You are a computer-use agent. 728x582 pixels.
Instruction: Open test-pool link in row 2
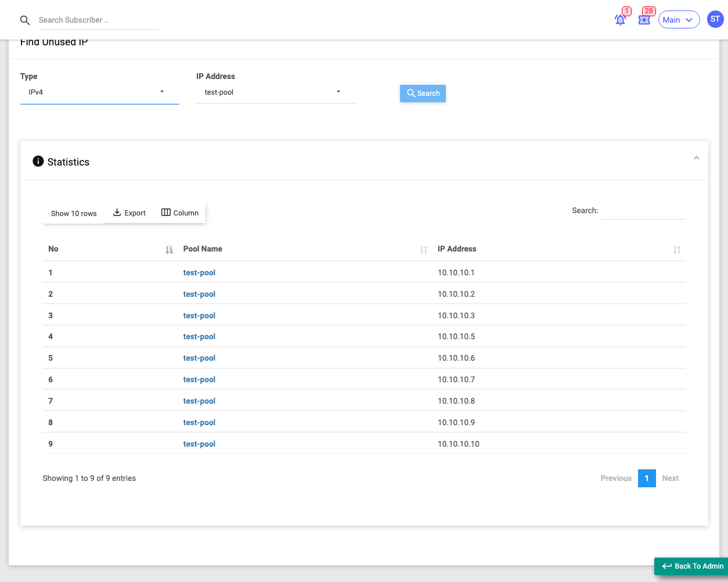[199, 294]
